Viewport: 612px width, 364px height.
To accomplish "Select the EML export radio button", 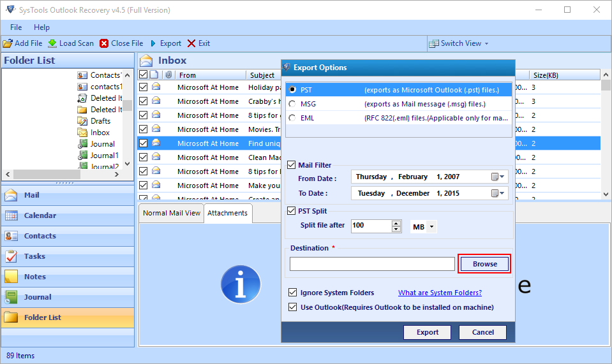I will click(x=292, y=118).
